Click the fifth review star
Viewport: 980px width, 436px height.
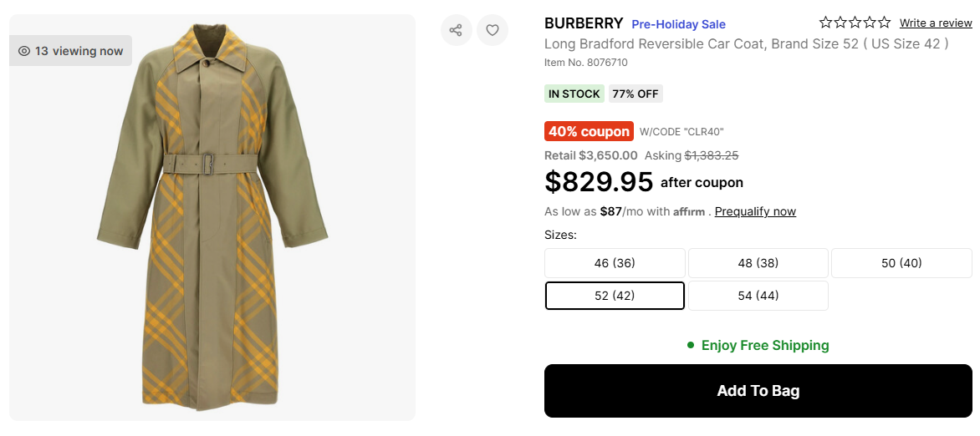tap(885, 23)
